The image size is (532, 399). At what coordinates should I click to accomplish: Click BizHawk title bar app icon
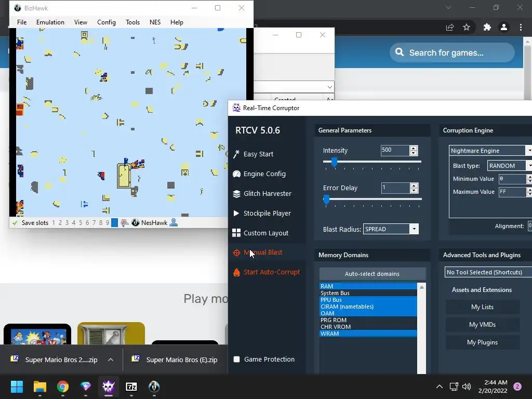click(x=18, y=8)
